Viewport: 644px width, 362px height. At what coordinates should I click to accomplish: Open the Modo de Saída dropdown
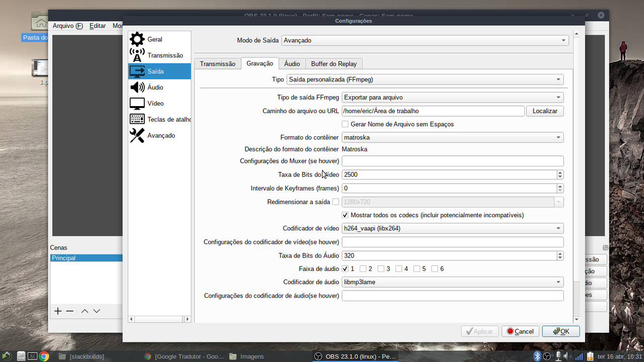[425, 40]
